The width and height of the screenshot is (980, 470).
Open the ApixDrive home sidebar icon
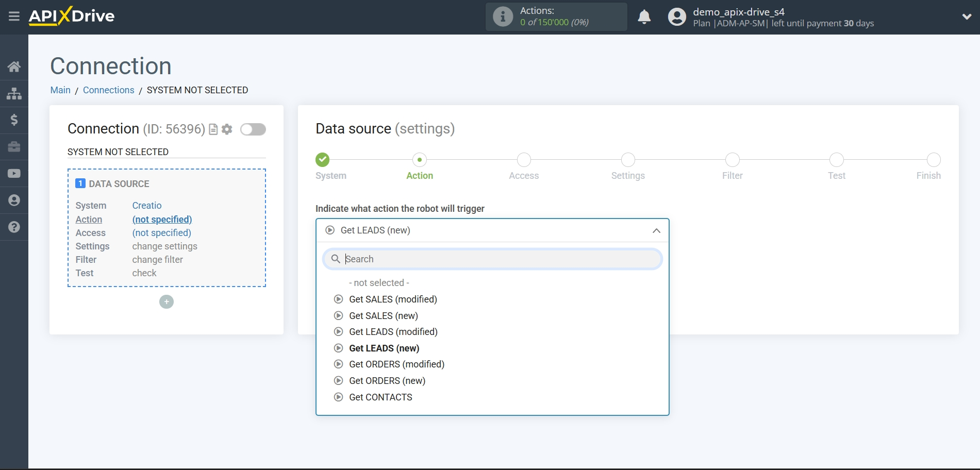coord(14,66)
